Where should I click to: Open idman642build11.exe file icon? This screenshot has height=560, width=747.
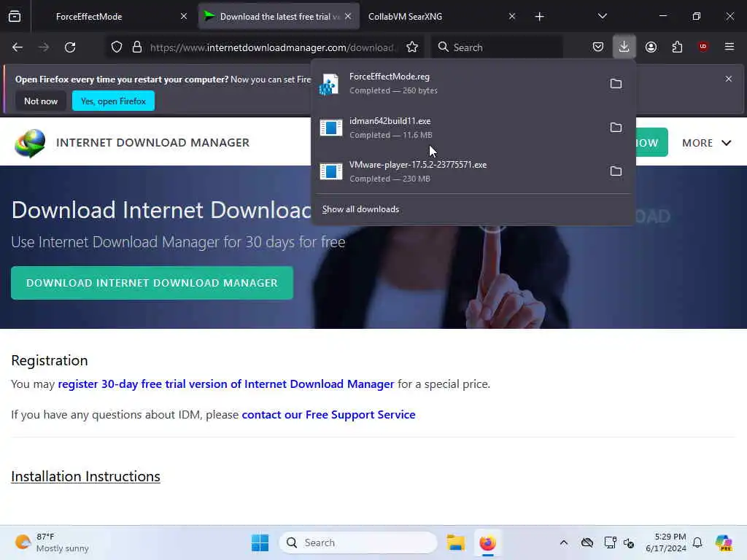click(331, 128)
